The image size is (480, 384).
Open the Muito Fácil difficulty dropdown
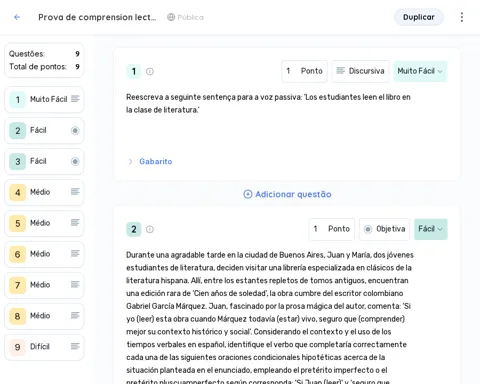(421, 71)
